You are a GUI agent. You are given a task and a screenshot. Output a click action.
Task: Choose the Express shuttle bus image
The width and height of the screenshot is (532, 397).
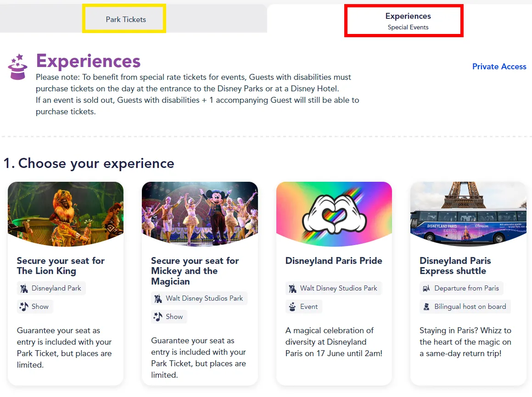click(x=468, y=214)
